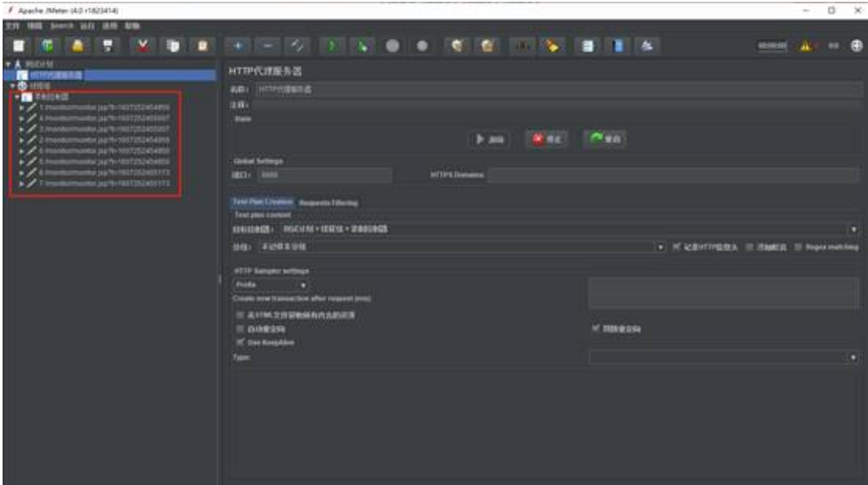Image resolution: width=868 pixels, height=485 pixels.
Task: Enable the Regex matching checkbox
Action: [798, 247]
